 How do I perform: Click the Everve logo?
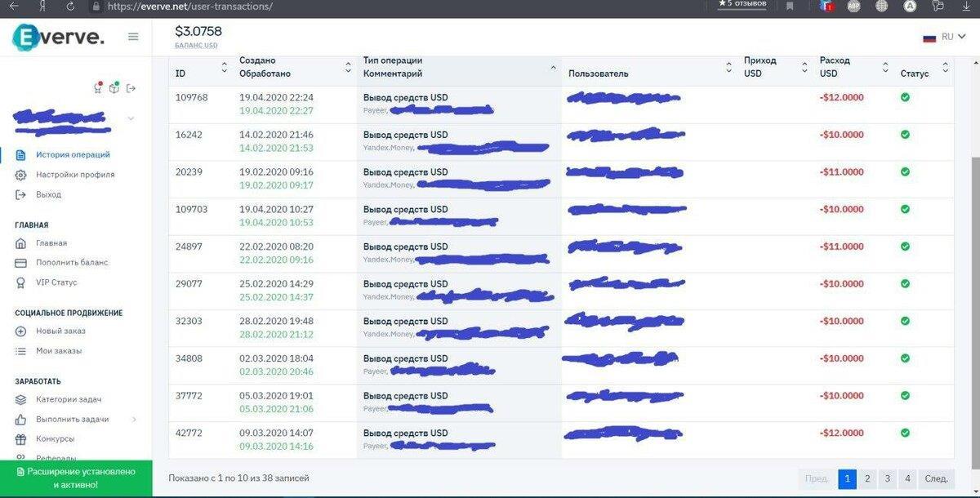(x=59, y=38)
